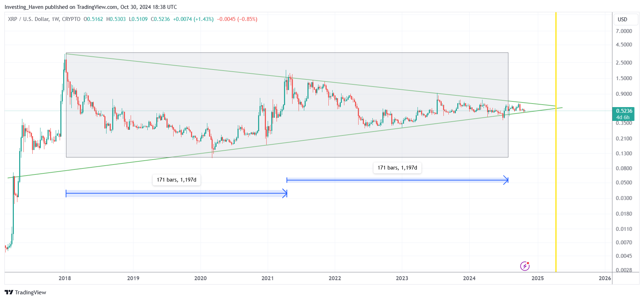
Task: Click the 7.0000 price axis label
Action: tap(624, 31)
